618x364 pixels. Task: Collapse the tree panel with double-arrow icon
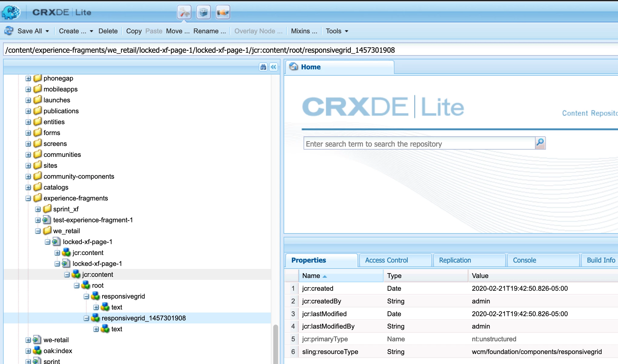click(x=274, y=67)
